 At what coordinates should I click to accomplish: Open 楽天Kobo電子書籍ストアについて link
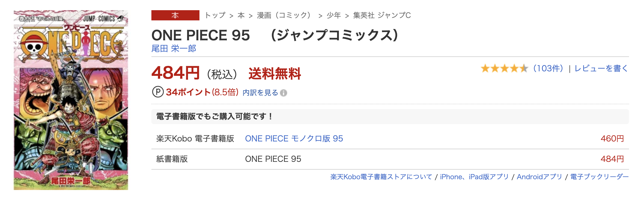381,177
